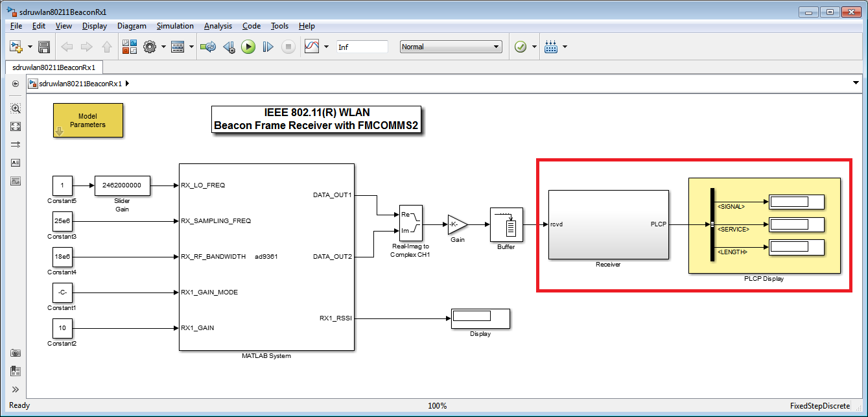Click the Fit to View palette icon
Viewport: 868px width, 417px height.
tap(16, 126)
